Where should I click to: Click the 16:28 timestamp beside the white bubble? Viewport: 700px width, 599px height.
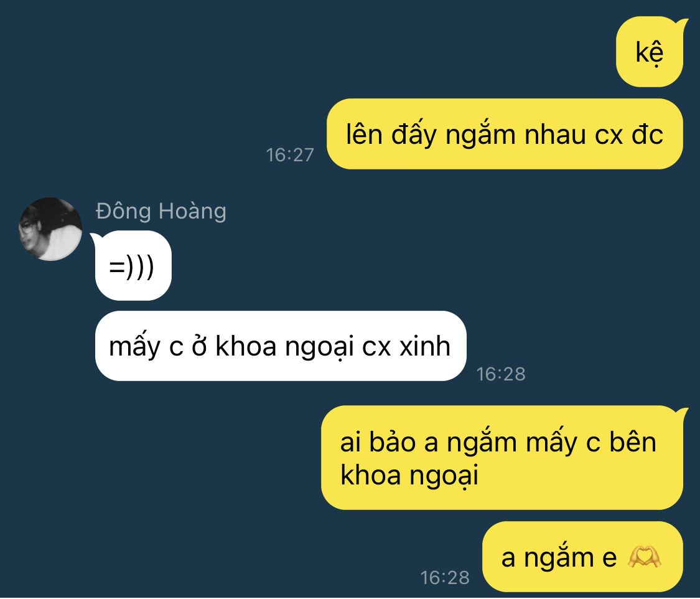pyautogui.click(x=501, y=374)
